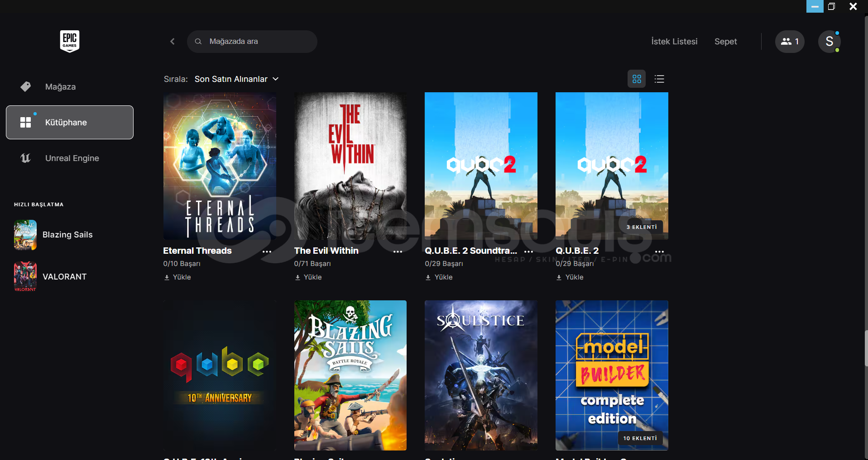Switch to list view

(x=659, y=79)
